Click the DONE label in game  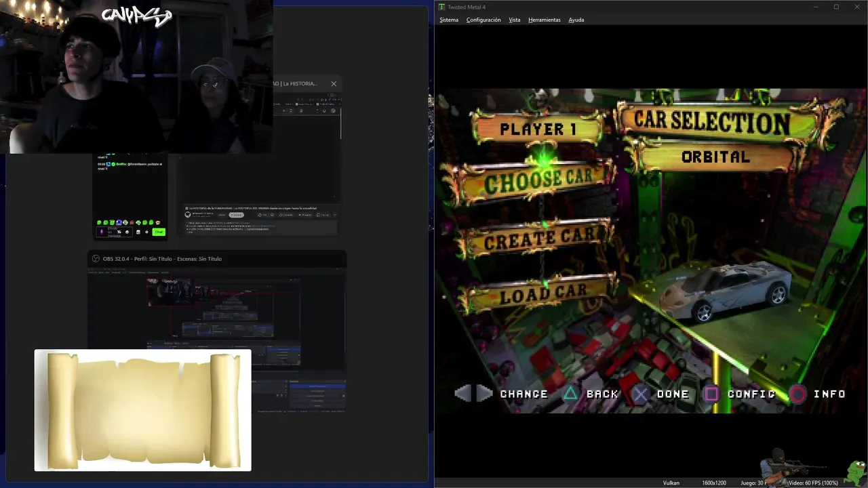(673, 394)
